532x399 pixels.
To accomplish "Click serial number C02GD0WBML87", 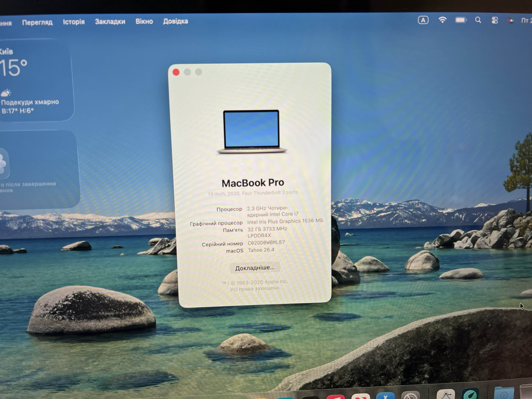I will coord(266,243).
